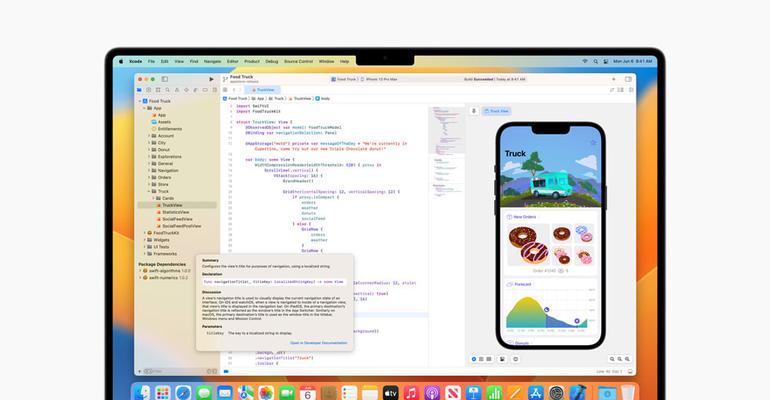
Task: Open the Debug menu
Action: [x=272, y=61]
